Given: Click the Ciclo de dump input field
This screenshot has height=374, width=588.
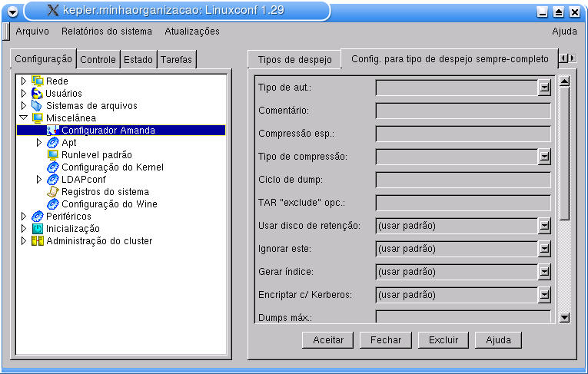Looking at the screenshot, I should 463,180.
